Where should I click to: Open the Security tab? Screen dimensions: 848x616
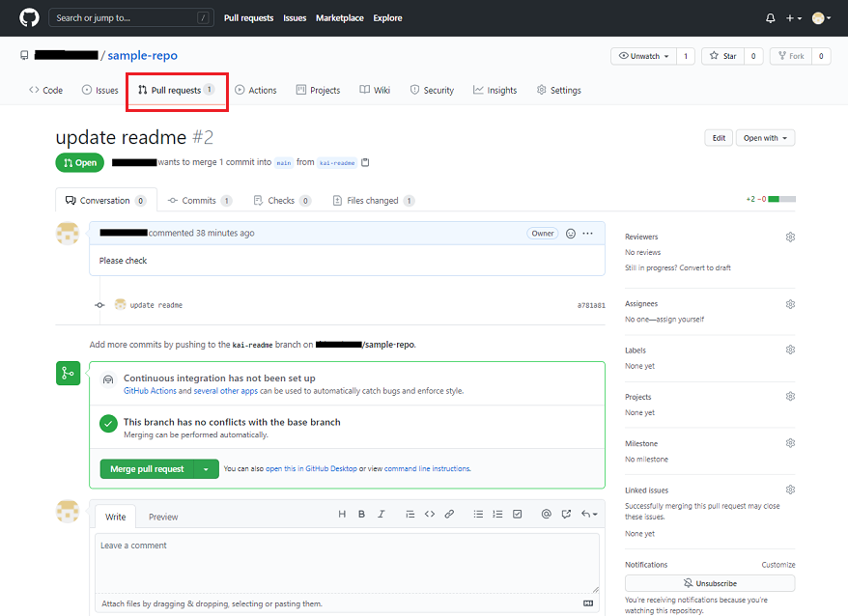tap(432, 91)
